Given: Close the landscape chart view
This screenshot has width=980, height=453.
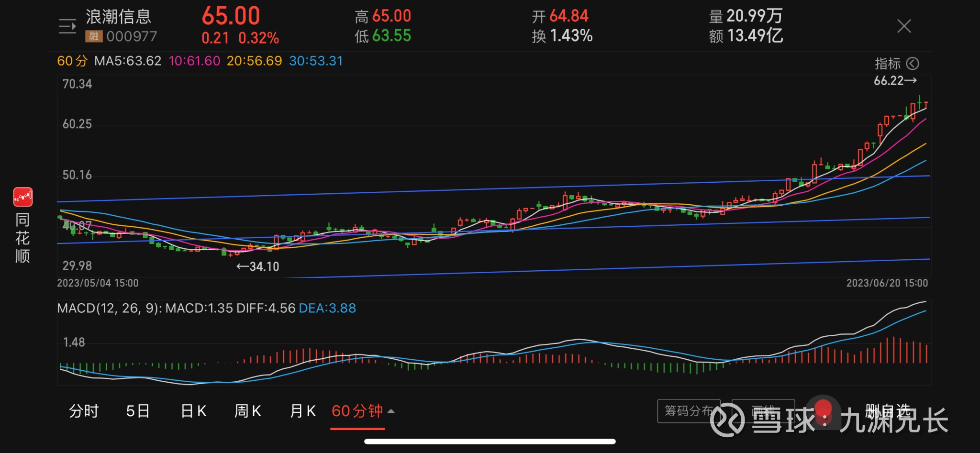Looking at the screenshot, I should point(903,26).
